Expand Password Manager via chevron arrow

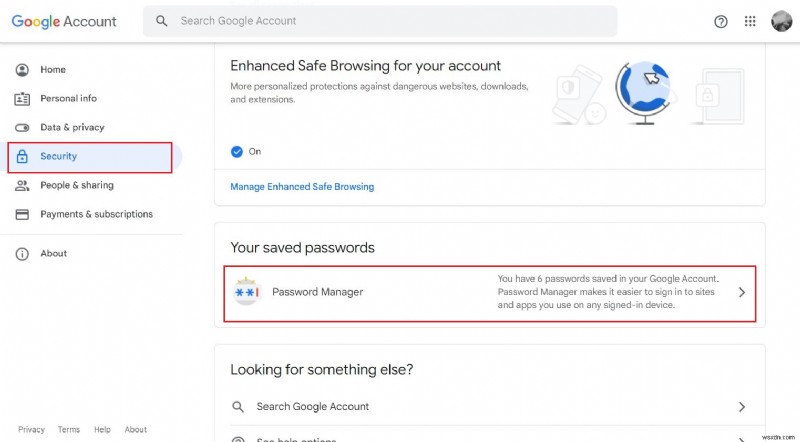click(x=742, y=292)
